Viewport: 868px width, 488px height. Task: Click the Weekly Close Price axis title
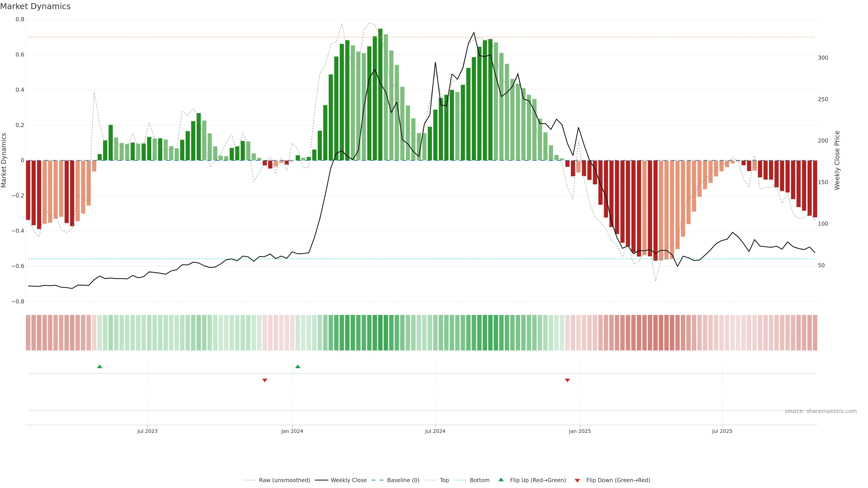point(837,160)
